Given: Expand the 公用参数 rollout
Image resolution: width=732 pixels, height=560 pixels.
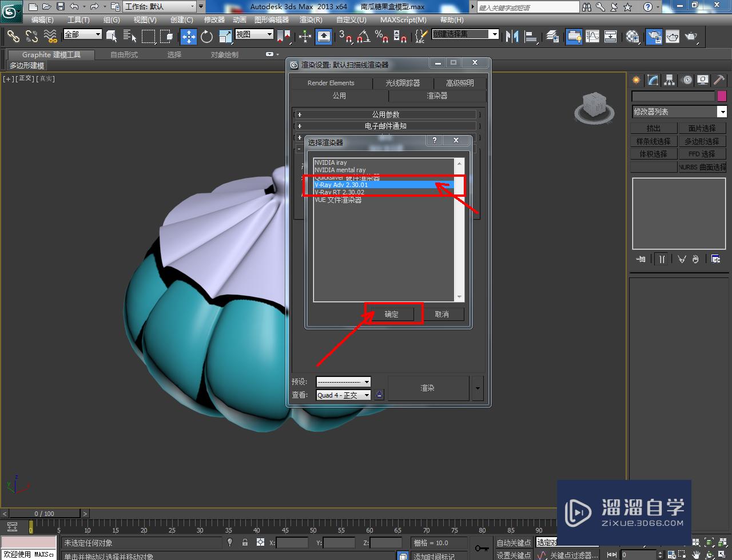Looking at the screenshot, I should 386,114.
